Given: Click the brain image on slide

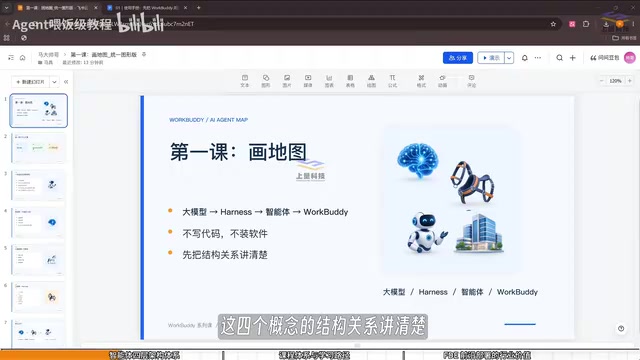Looking at the screenshot, I should [418, 160].
